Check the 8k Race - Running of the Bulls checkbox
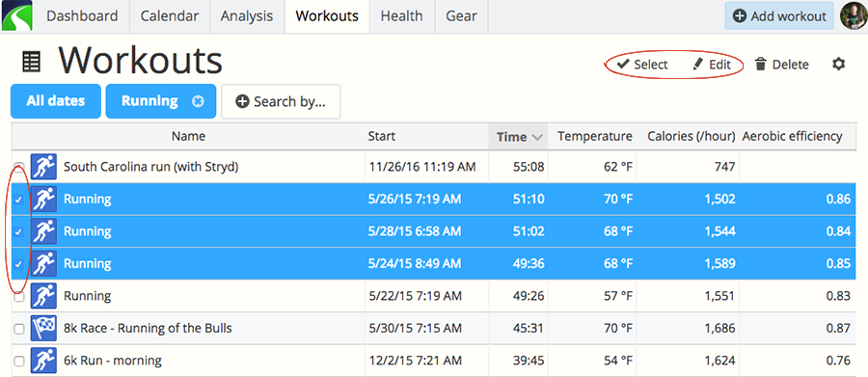This screenshot has width=868, height=377. [19, 330]
